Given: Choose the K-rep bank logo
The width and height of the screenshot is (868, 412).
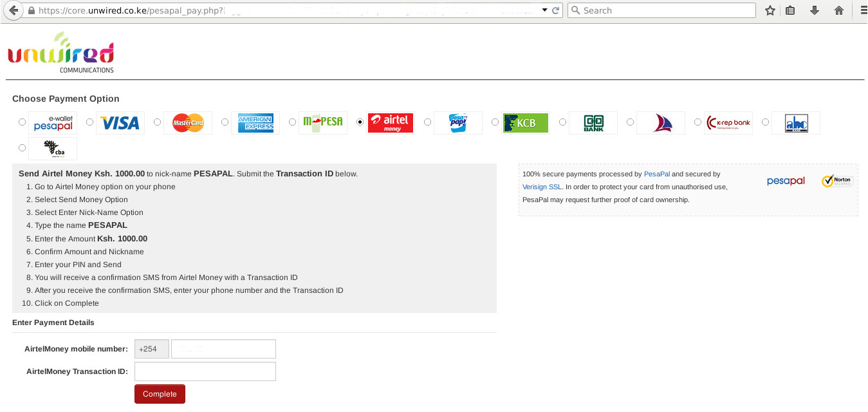Looking at the screenshot, I should tap(728, 123).
